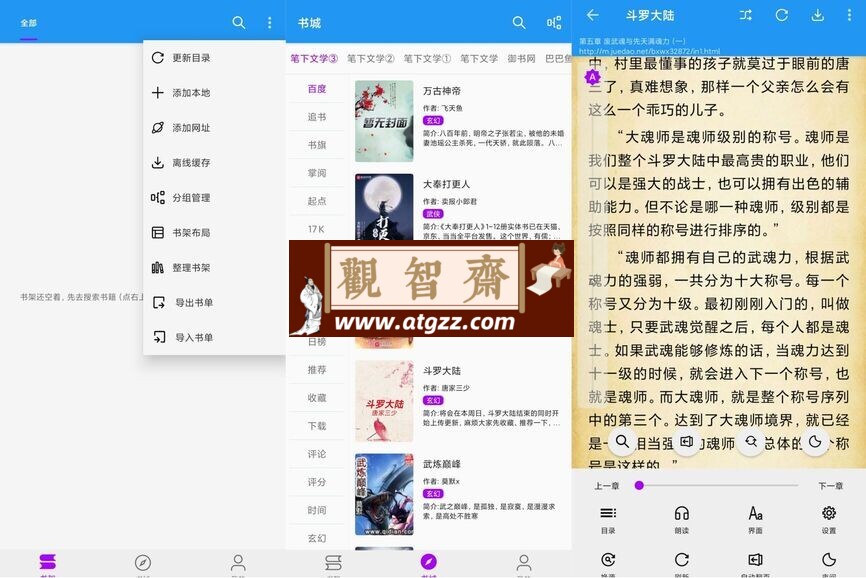Open the 目录 table of contents

point(608,519)
